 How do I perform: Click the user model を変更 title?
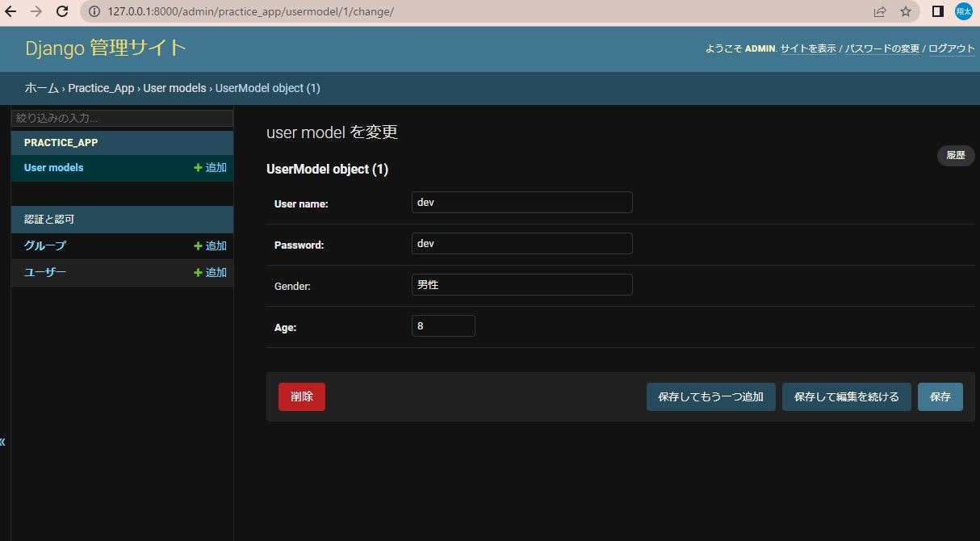click(332, 132)
